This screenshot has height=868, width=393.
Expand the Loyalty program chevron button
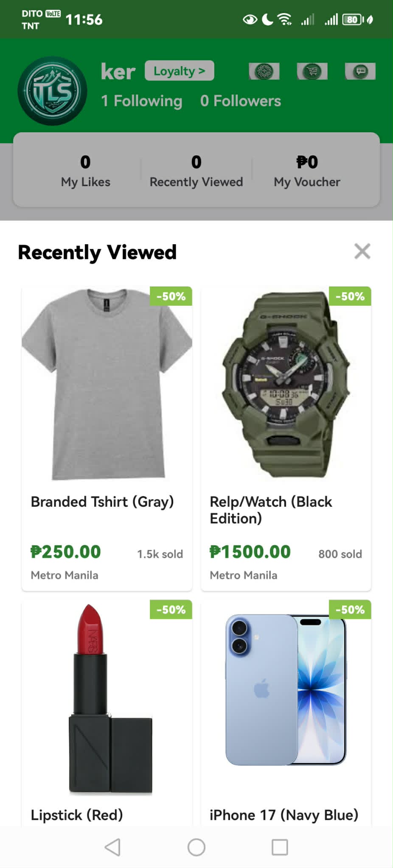click(x=180, y=71)
